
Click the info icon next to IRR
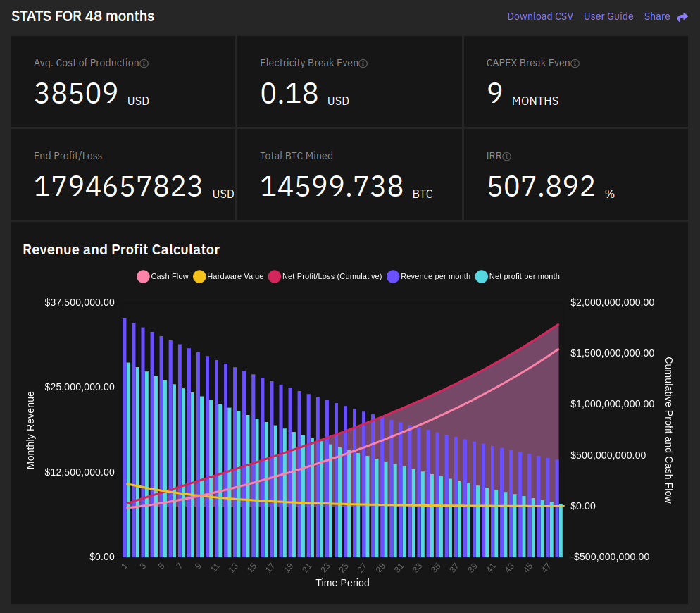point(507,156)
